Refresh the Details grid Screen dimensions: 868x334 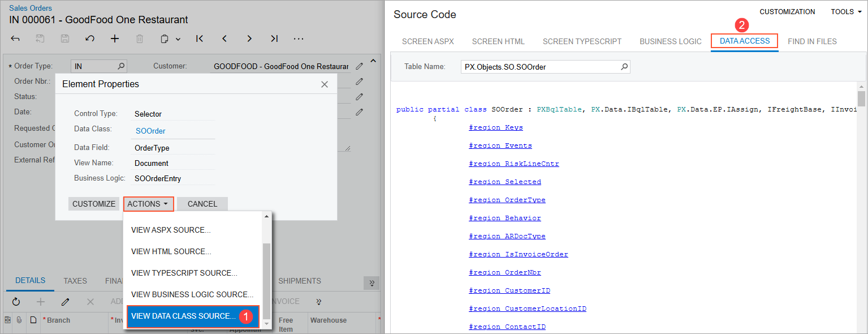click(x=16, y=302)
